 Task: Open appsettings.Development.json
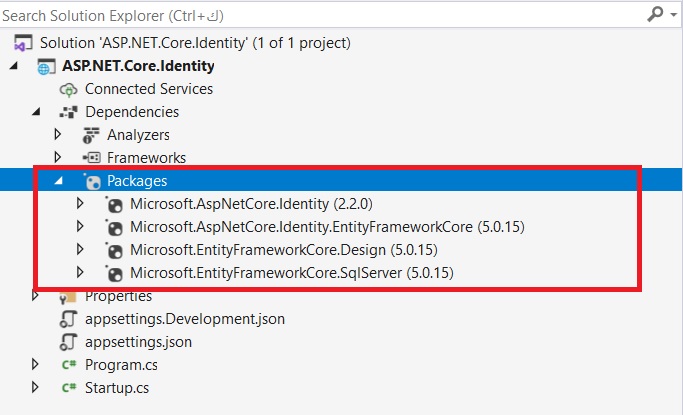185,319
